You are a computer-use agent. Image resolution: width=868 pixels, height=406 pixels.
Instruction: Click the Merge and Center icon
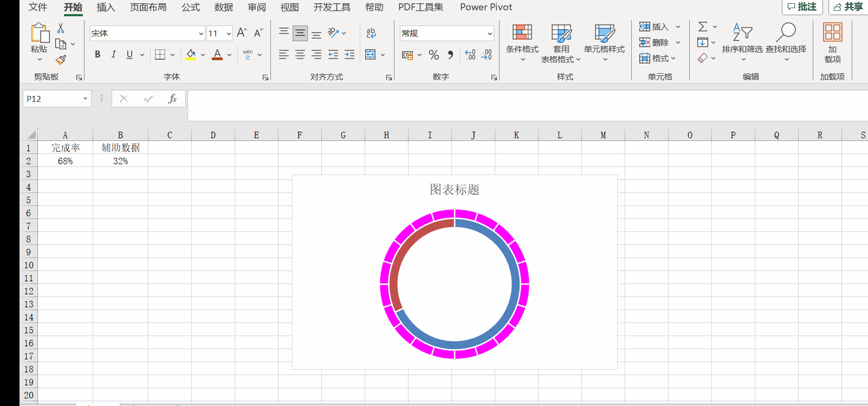371,54
